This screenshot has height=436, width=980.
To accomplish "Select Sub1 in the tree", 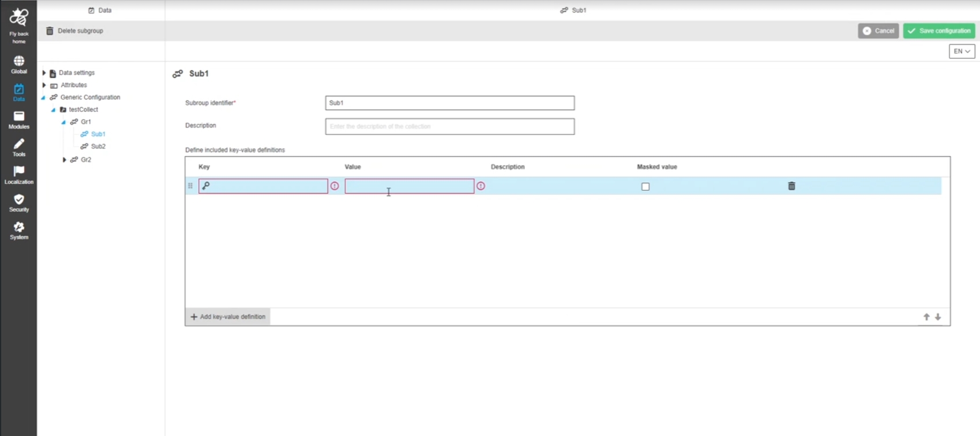I will point(98,134).
